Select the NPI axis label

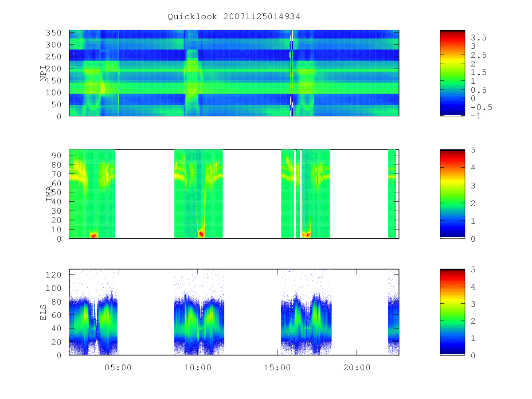pos(43,73)
